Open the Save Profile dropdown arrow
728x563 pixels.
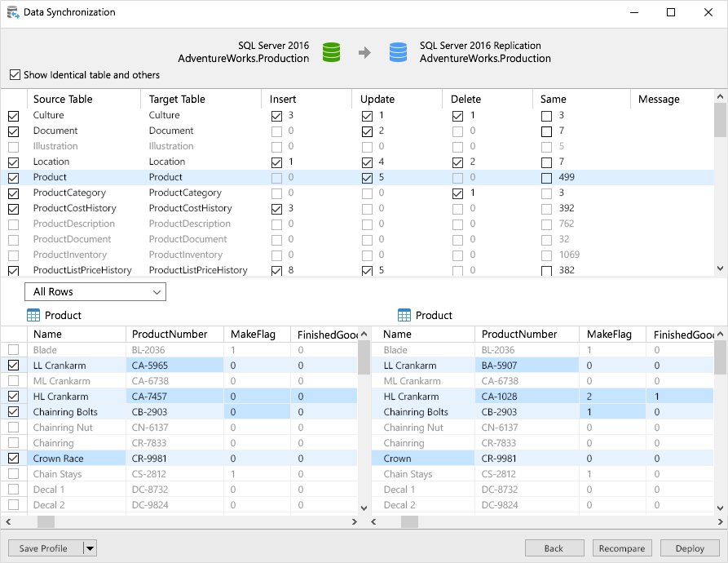[90, 548]
